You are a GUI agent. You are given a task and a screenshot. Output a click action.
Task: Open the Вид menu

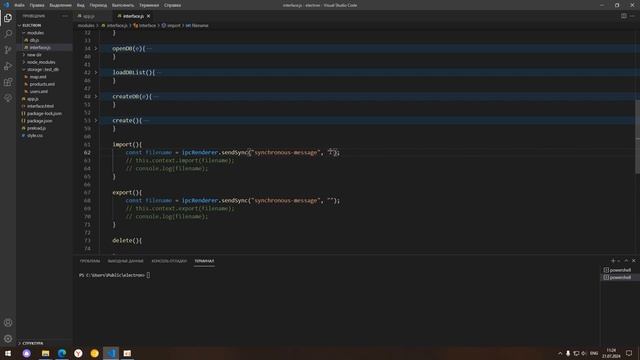click(x=80, y=5)
